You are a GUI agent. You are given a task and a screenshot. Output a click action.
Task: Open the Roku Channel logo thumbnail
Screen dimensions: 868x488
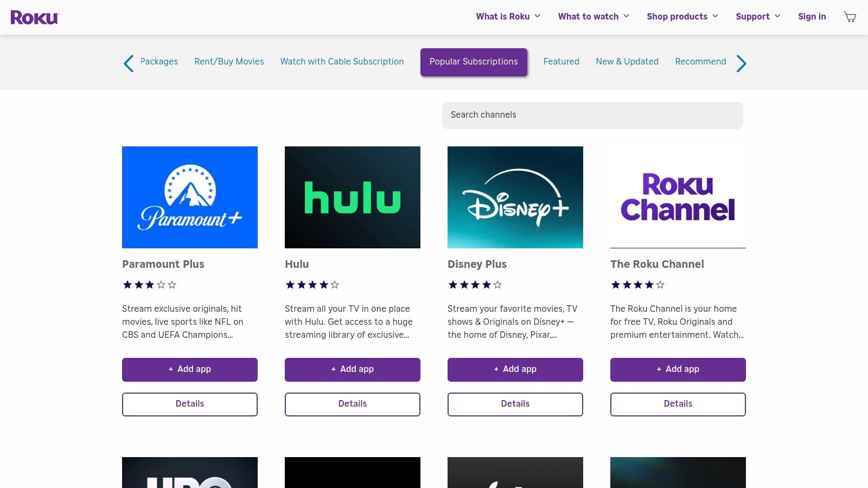coord(678,197)
